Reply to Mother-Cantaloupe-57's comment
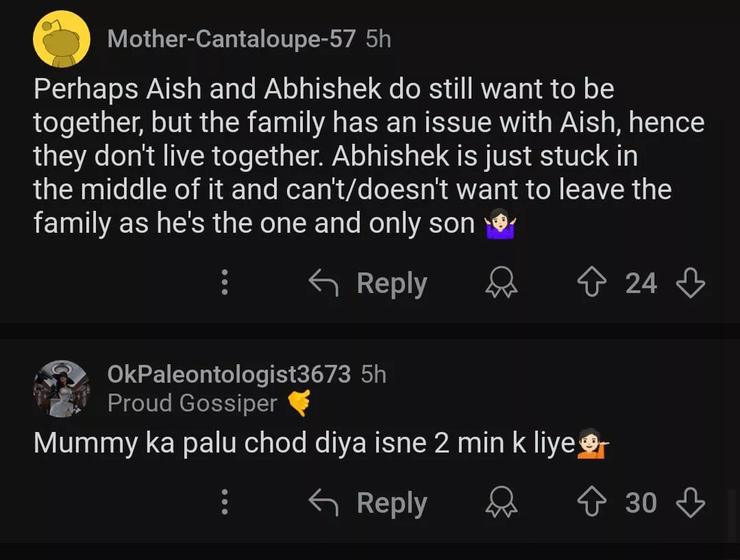 (368, 283)
